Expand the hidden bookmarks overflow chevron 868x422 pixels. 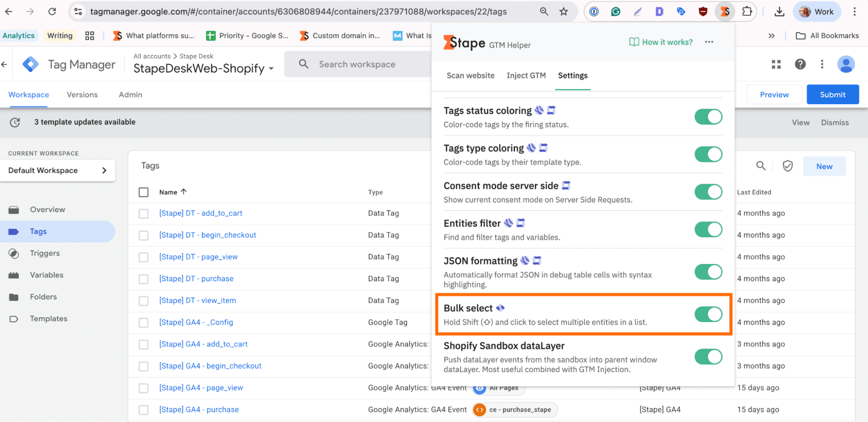coord(771,36)
